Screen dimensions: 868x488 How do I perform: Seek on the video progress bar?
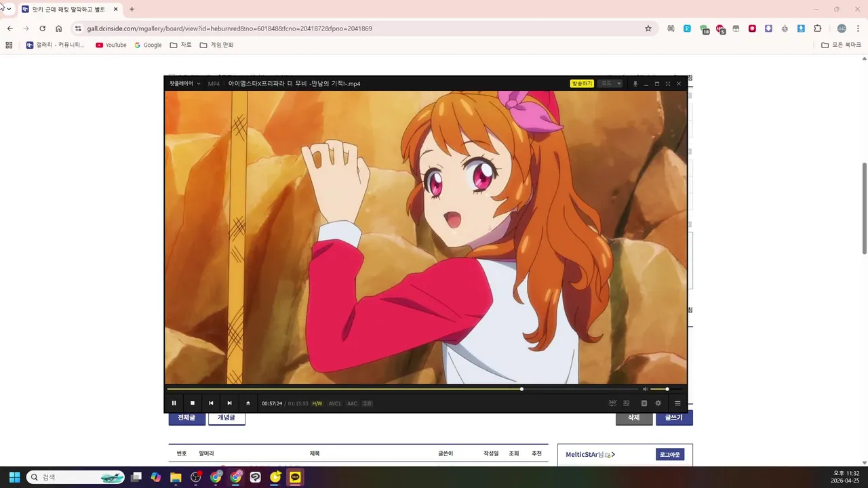tap(403, 389)
